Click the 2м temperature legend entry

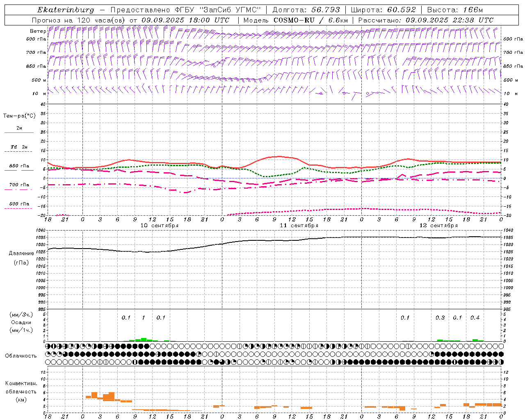point(19,128)
